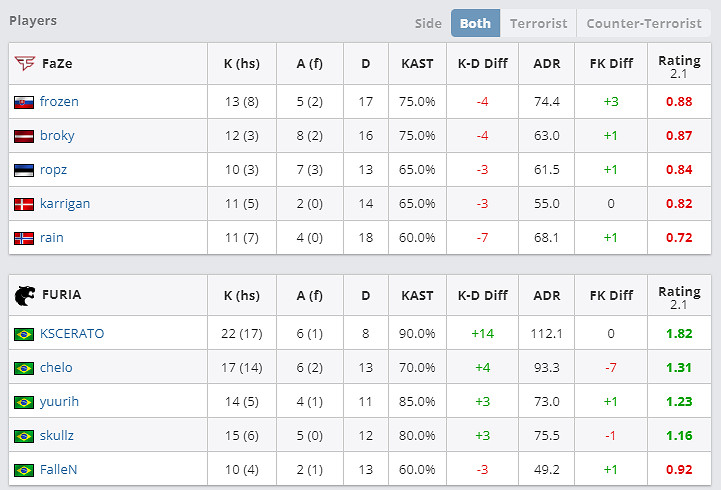The height and width of the screenshot is (490, 721).
Task: Switch side filter to Counter-Terrorist
Action: (x=644, y=23)
